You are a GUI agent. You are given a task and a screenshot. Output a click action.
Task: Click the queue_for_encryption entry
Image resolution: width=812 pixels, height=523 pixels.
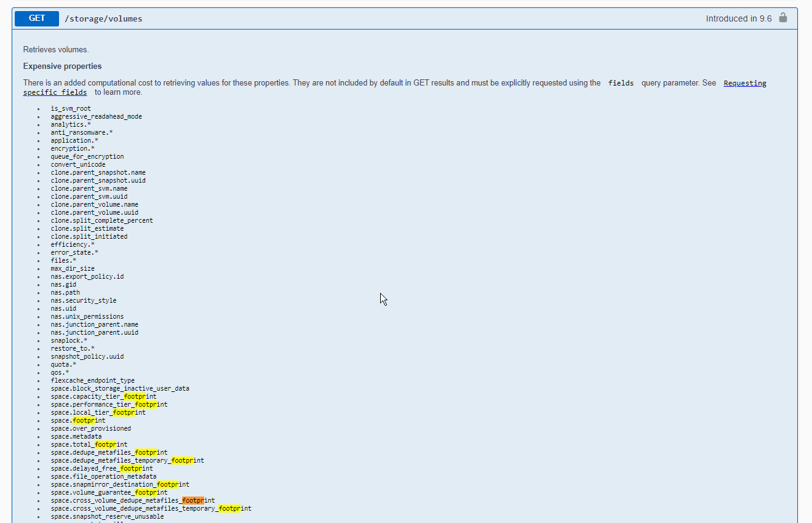[x=87, y=156]
